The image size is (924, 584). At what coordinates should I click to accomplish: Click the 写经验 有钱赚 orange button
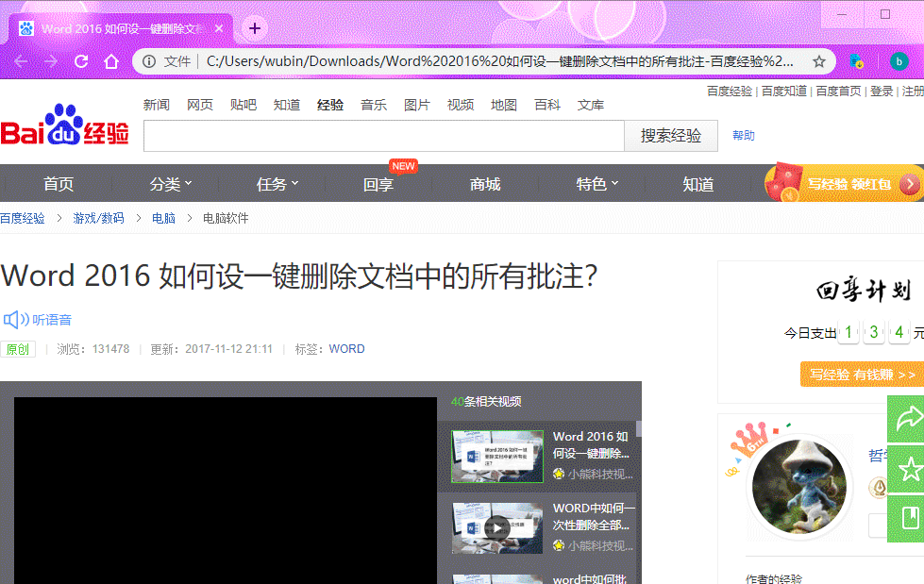point(862,375)
